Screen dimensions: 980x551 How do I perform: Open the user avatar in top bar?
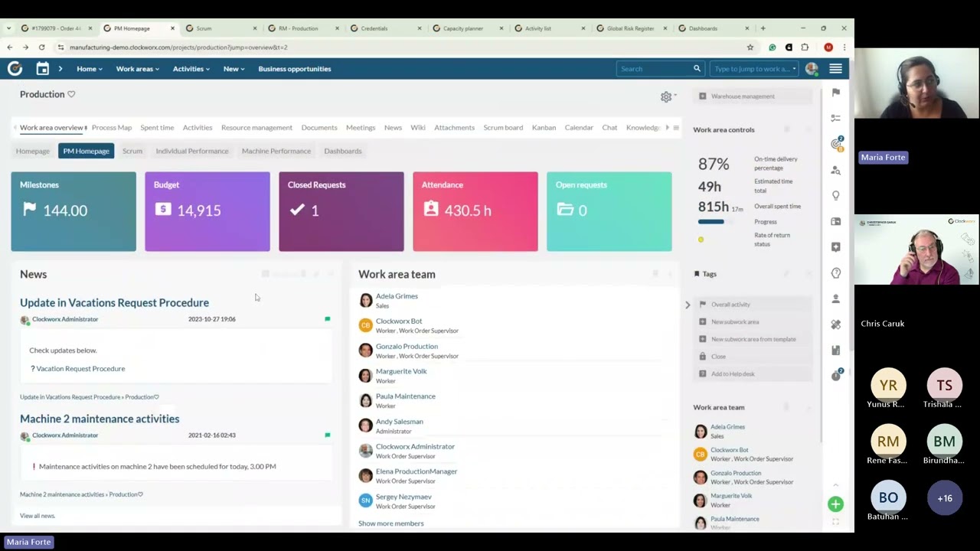pos(812,69)
